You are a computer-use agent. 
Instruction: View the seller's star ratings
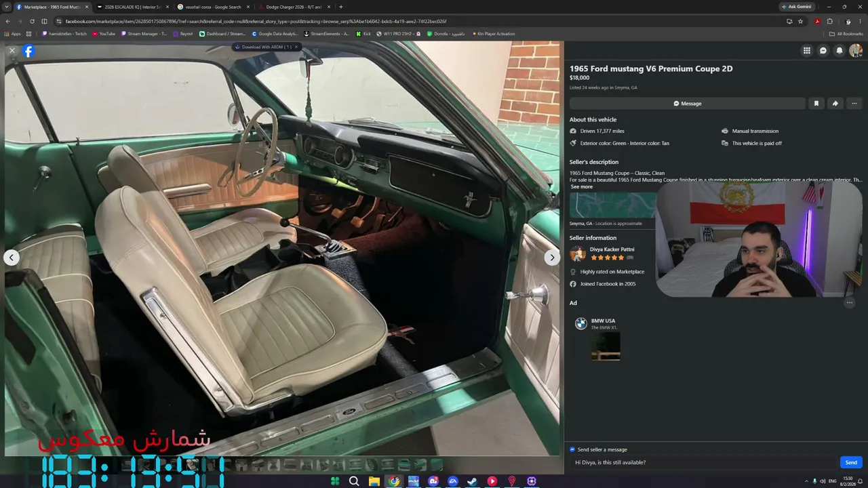pyautogui.click(x=607, y=258)
